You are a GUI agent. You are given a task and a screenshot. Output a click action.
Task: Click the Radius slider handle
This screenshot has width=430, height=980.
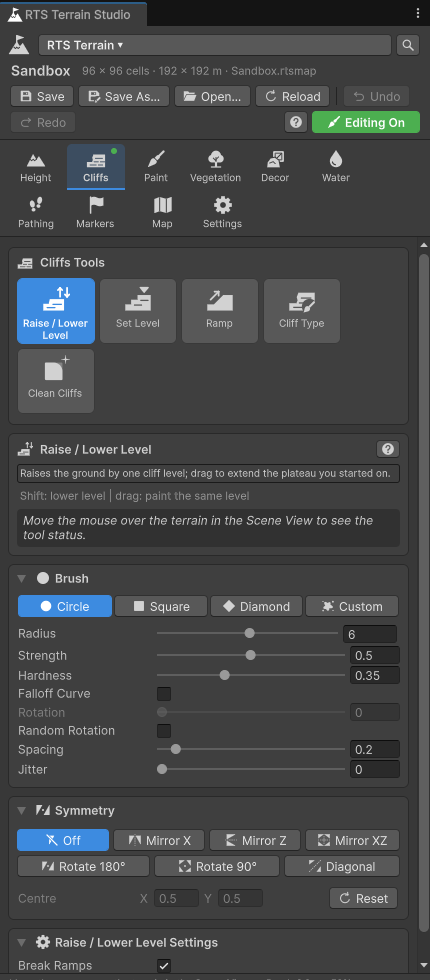pyautogui.click(x=249, y=633)
